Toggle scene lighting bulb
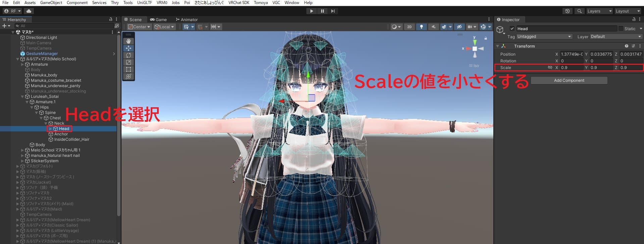This screenshot has width=644, height=244. click(x=422, y=27)
